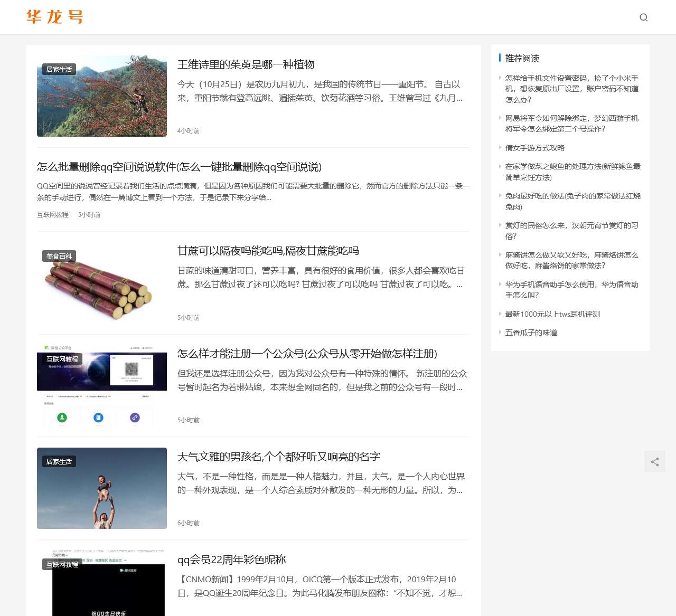Click the 推荐阅读 sidebar heading
Viewport: 676px width, 616px height.
click(522, 58)
